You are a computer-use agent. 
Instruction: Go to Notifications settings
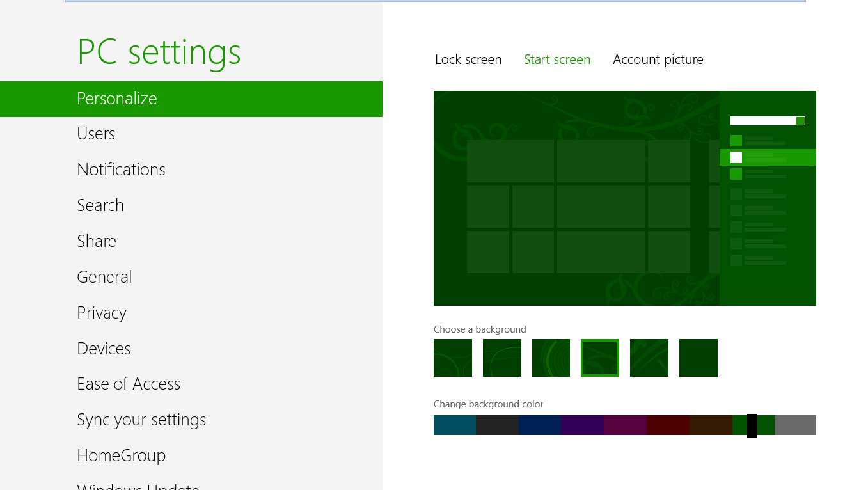pos(121,170)
